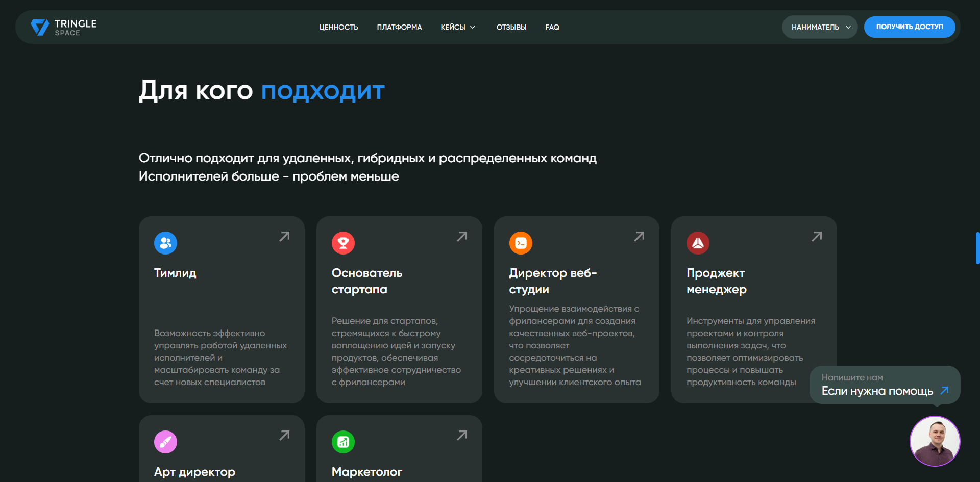Open chat via the support avatar photo
The width and height of the screenshot is (980, 482).
click(935, 441)
